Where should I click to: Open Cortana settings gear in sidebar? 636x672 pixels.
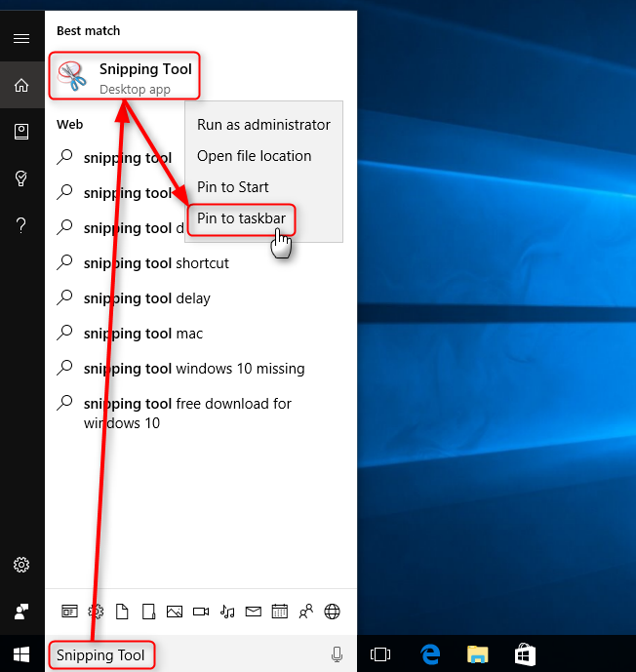click(x=21, y=565)
